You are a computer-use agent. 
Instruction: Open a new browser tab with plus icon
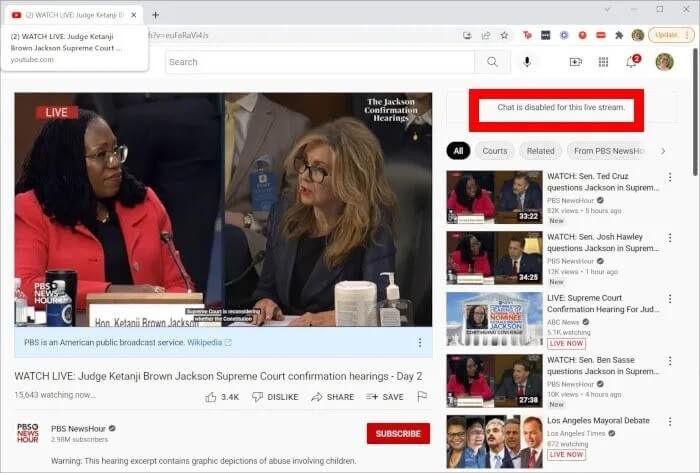point(155,15)
